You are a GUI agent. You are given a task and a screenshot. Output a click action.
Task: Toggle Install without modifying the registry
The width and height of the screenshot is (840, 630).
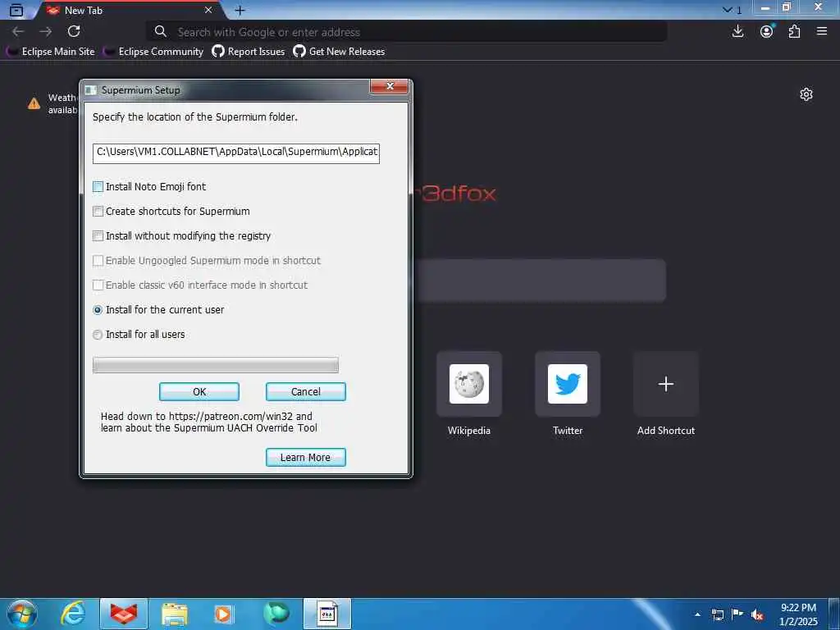click(98, 235)
